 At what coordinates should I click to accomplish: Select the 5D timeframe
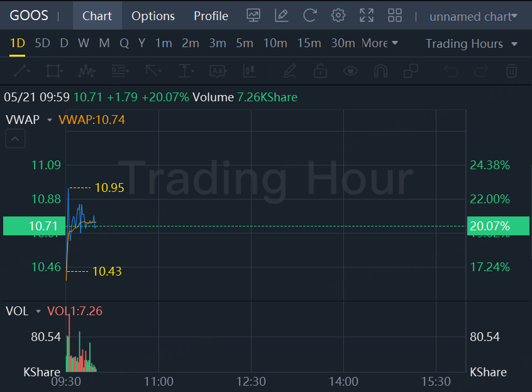click(42, 43)
